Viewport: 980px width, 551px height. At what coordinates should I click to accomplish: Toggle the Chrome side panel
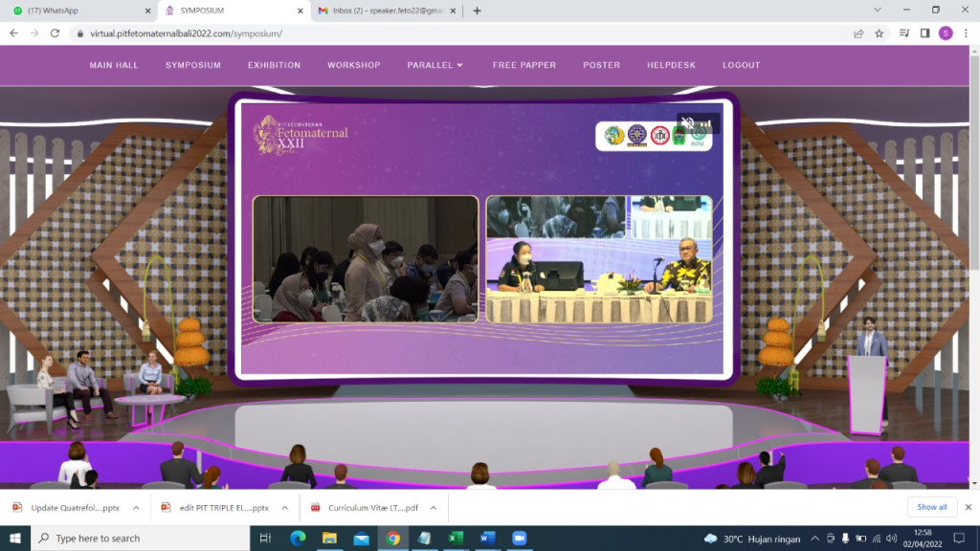[x=924, y=33]
